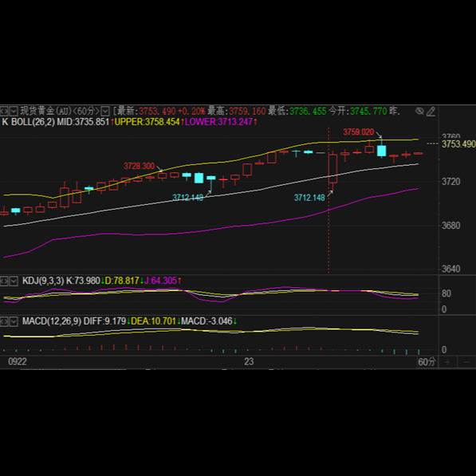The width and height of the screenshot is (476, 476).
Task: Click the 今开:3745.770 value in header
Action: click(358, 111)
